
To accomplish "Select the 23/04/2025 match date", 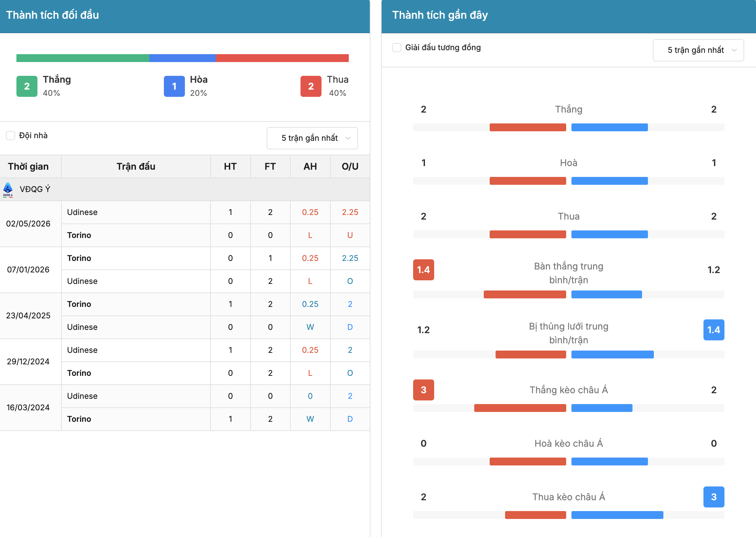I will coord(29,316).
